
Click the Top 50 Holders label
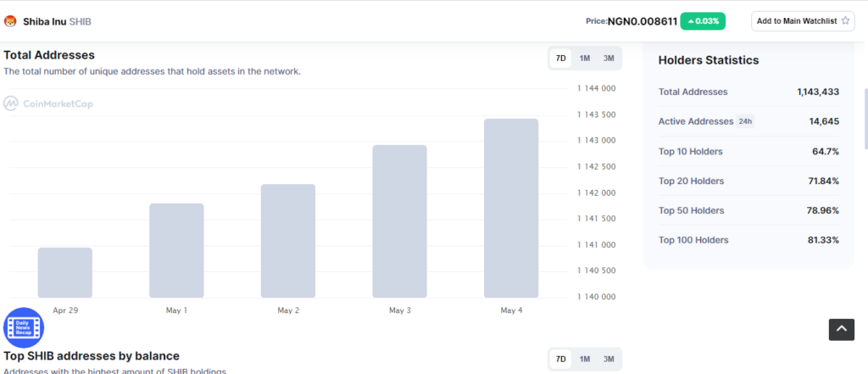pos(691,210)
